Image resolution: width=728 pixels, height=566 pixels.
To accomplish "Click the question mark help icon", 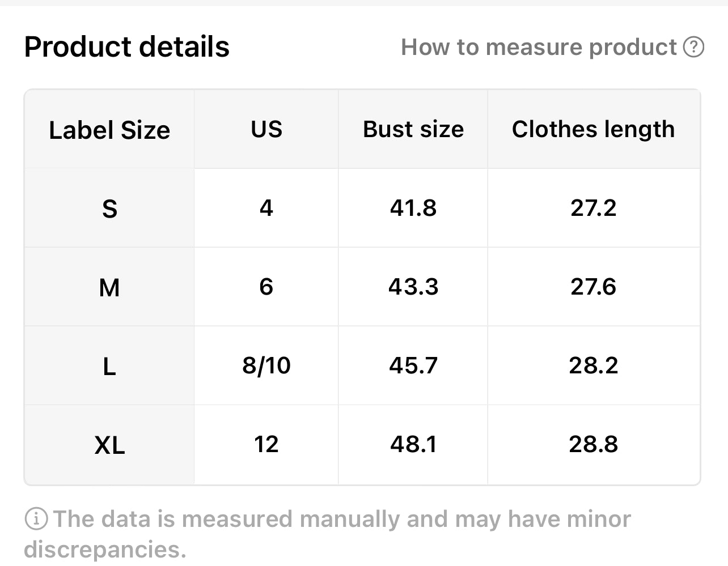I will click(693, 47).
